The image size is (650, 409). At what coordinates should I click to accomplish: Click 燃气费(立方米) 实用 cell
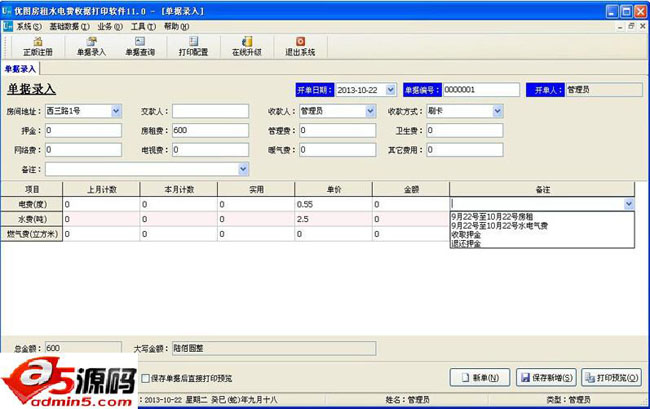[256, 234]
